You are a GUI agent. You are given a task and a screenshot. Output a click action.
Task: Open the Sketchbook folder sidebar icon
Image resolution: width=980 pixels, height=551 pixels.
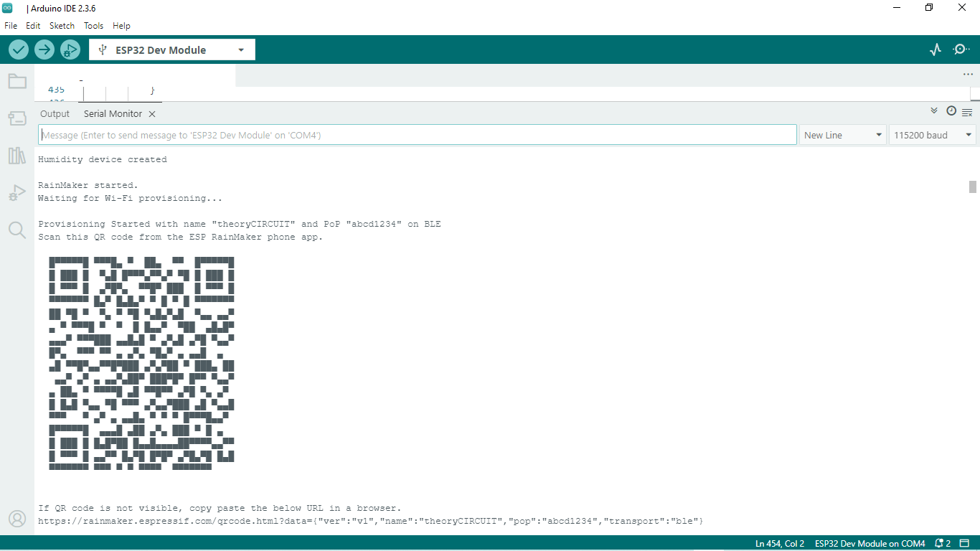click(x=17, y=81)
